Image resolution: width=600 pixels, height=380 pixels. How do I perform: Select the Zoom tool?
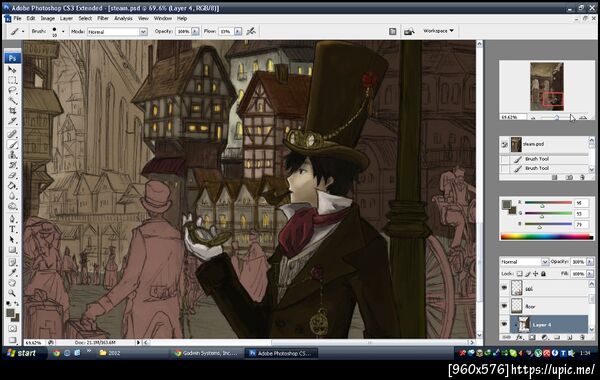[x=12, y=294]
